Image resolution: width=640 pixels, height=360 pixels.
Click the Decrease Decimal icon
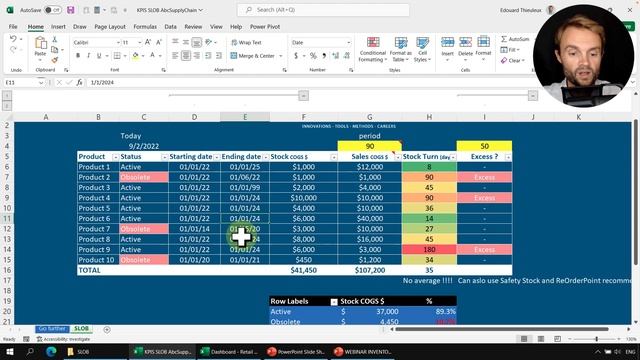(347, 56)
